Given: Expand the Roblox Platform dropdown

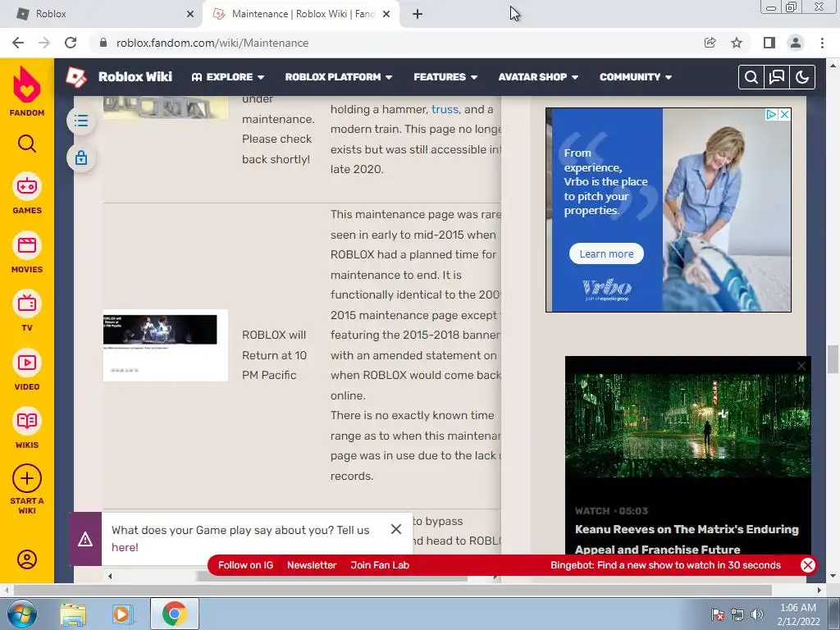Looking at the screenshot, I should pyautogui.click(x=339, y=77).
